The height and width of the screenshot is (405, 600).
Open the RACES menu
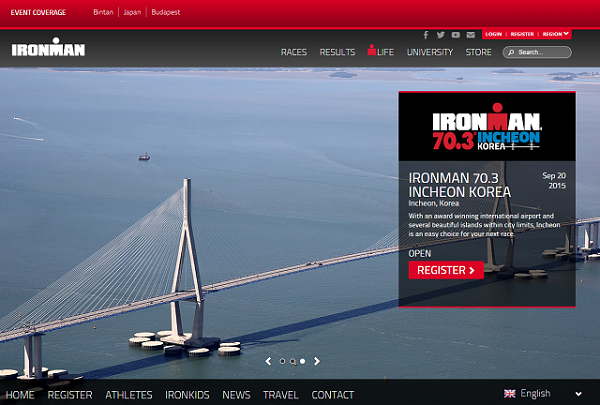coord(293,52)
